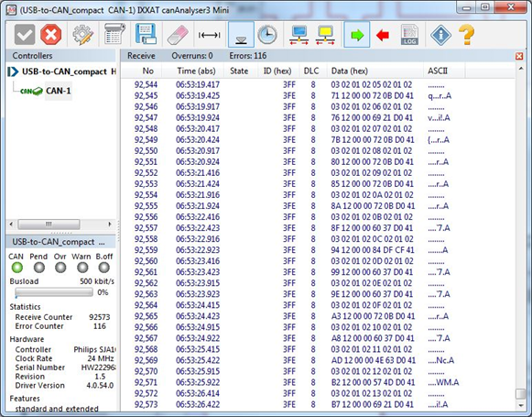
Task: Click the LOG file icon
Action: coord(409,35)
